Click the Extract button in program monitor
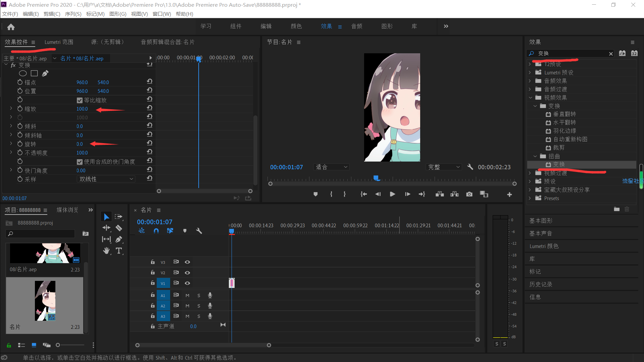Image resolution: width=644 pixels, height=362 pixels. pyautogui.click(x=454, y=194)
